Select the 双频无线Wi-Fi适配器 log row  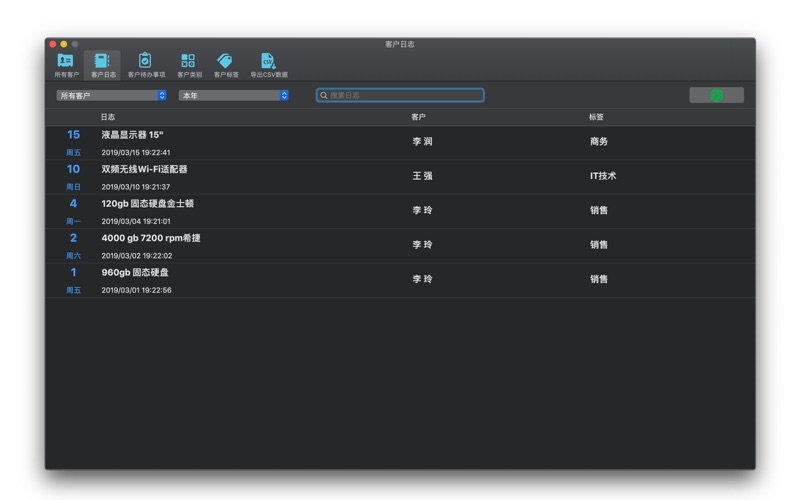click(144, 170)
